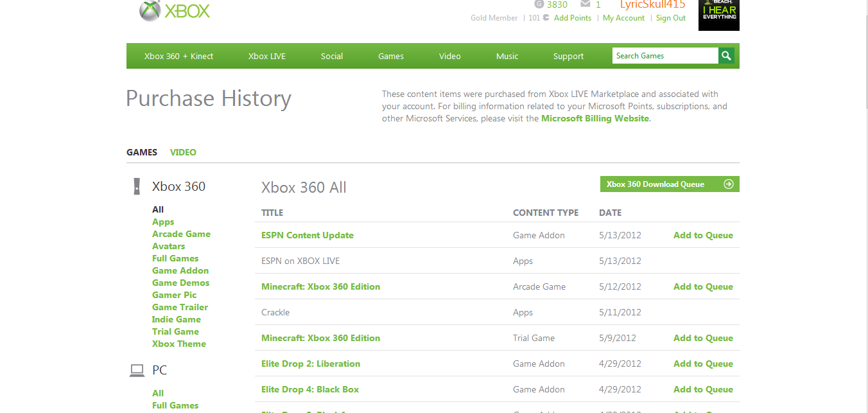
Task: Select All under PC section
Action: click(x=158, y=393)
